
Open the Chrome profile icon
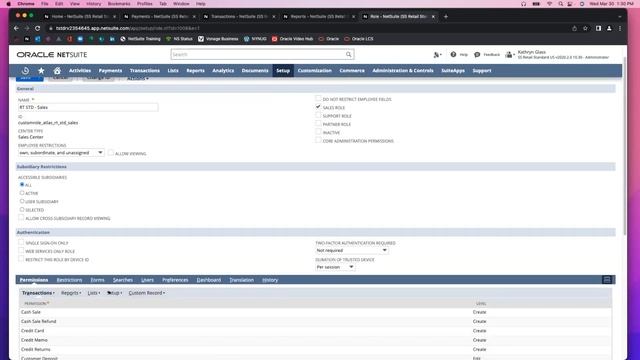click(609, 28)
